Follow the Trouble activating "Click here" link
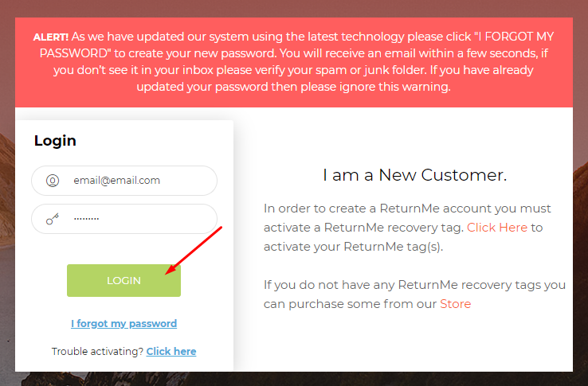588x386 pixels. coord(171,351)
